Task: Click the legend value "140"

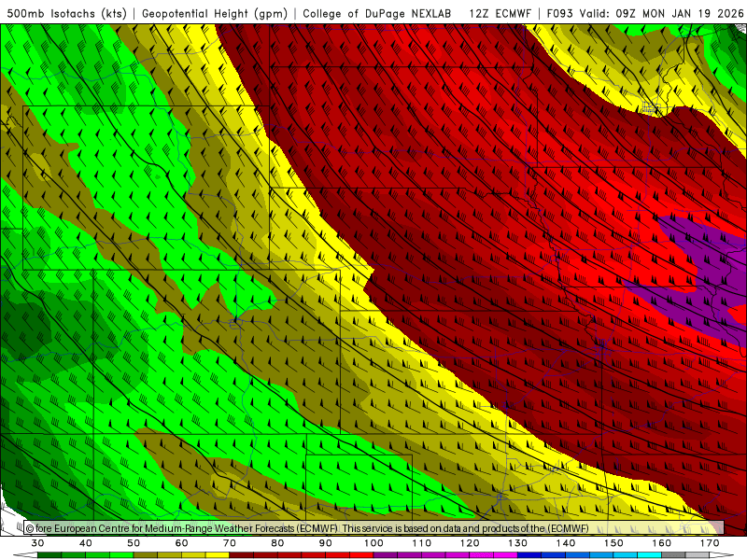Action: 566,543
